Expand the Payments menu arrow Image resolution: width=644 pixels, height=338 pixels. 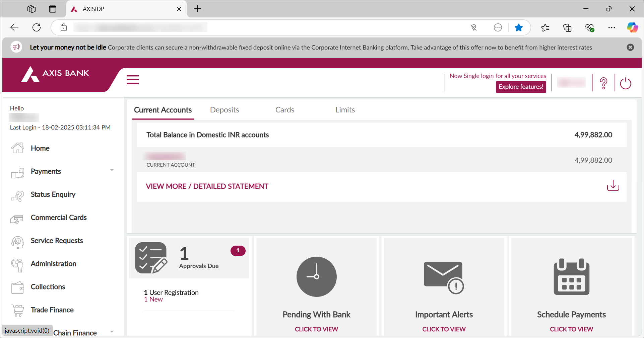(x=112, y=170)
